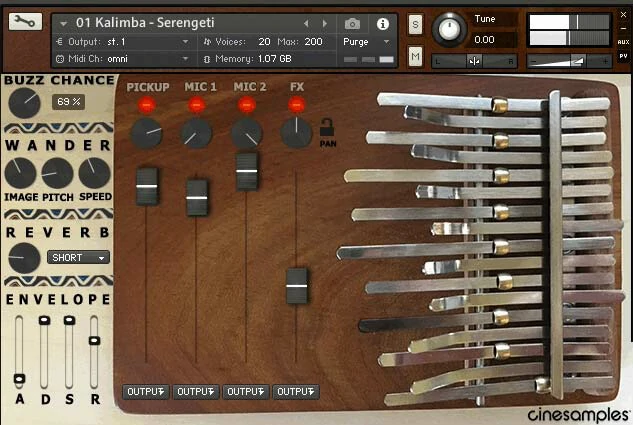This screenshot has width=633, height=425.
Task: Go to the previous instrument preset
Action: [x=306, y=23]
